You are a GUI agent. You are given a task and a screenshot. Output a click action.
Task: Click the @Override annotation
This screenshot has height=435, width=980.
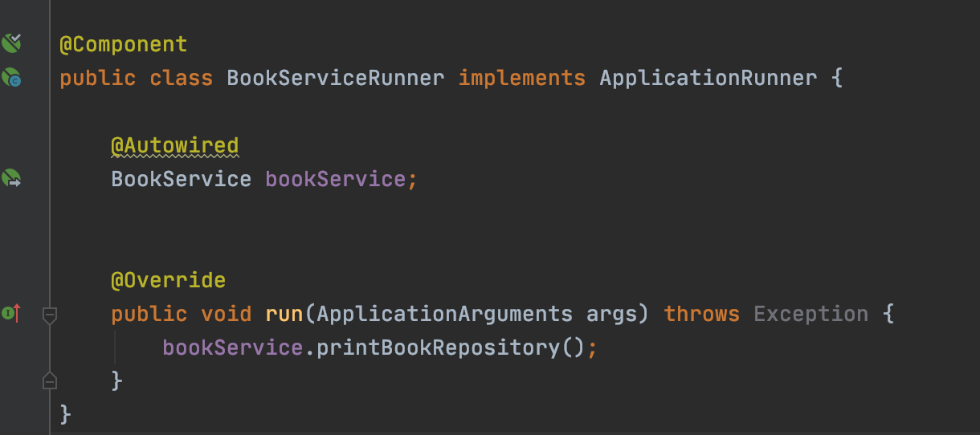tap(169, 280)
